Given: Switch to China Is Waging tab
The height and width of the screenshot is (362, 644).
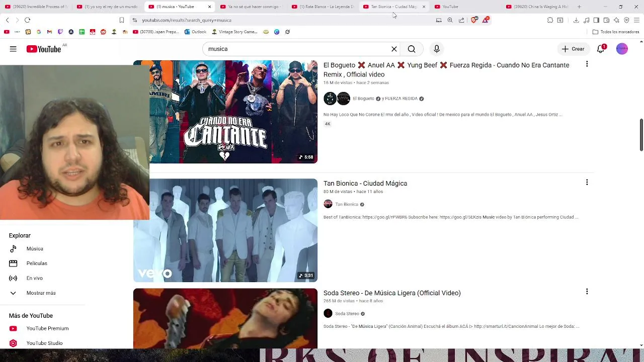Looking at the screenshot, I should 537,7.
